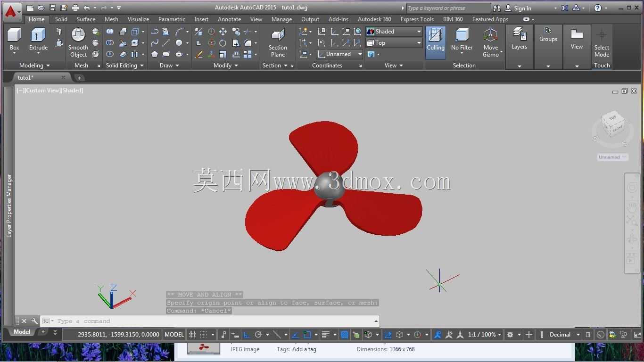Click the Save icon in quick access toolbar
644x362 pixels.
click(x=53, y=8)
